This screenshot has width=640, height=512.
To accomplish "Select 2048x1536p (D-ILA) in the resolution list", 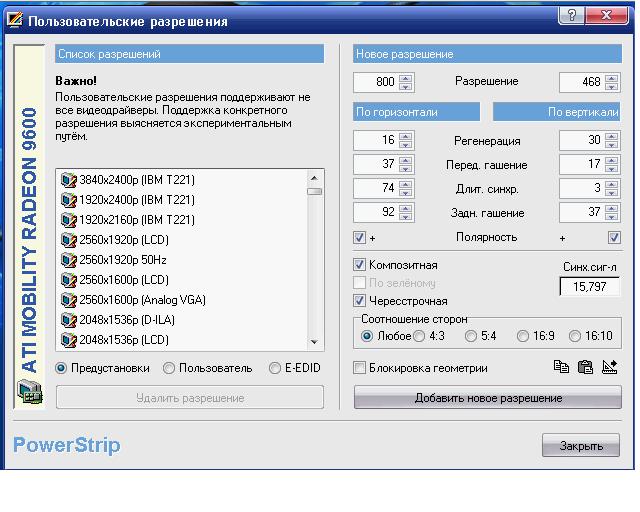I will pyautogui.click(x=124, y=320).
